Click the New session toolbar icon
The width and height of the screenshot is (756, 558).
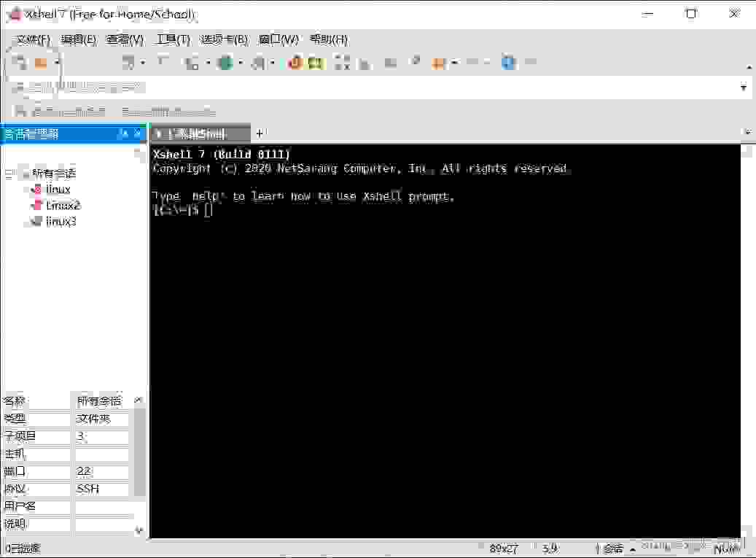coord(19,62)
